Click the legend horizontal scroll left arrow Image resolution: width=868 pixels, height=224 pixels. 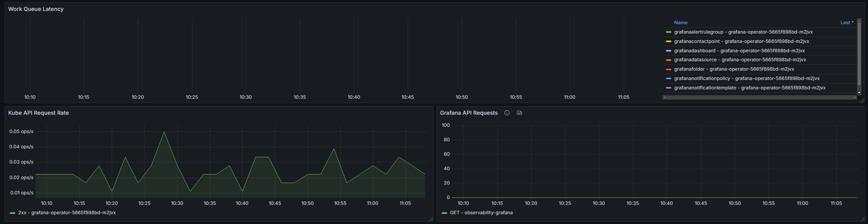tap(665, 97)
